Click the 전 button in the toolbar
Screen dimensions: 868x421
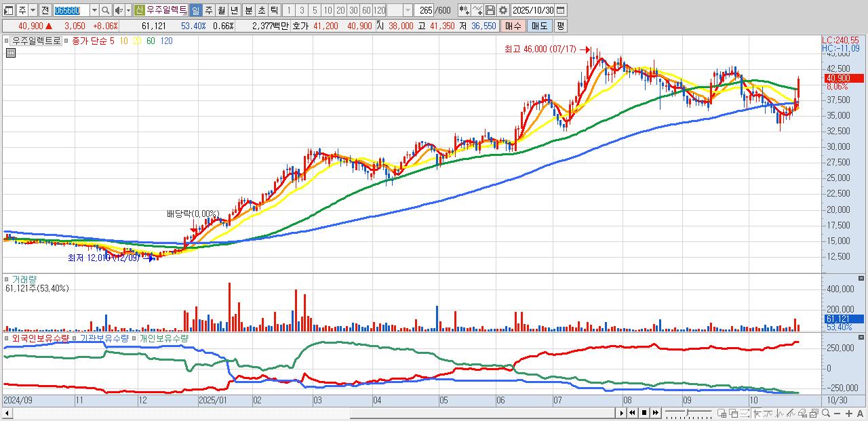coord(45,10)
